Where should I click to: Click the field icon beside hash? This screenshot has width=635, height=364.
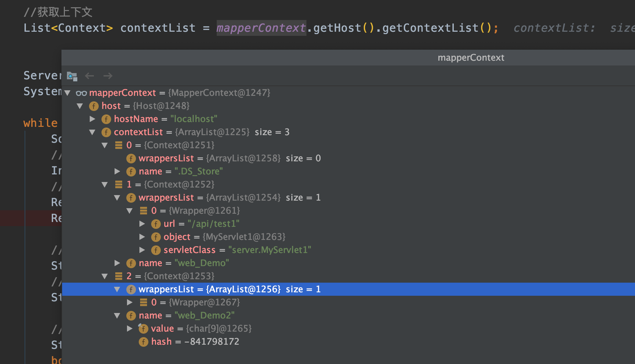pos(144,342)
